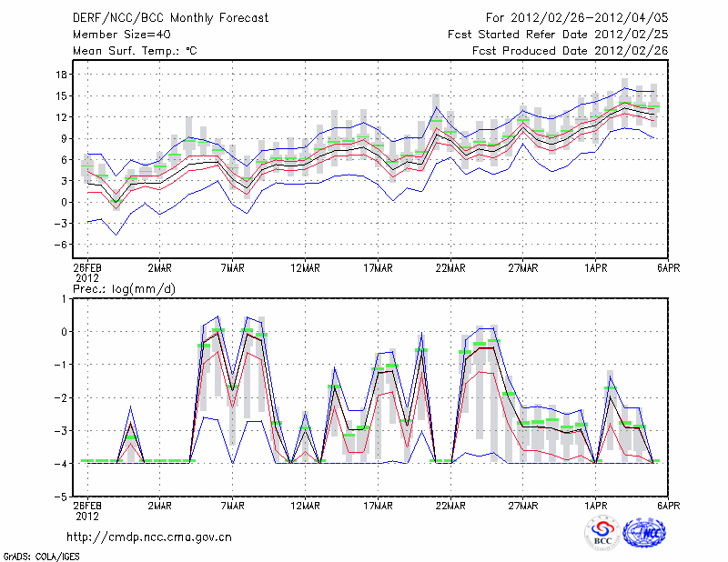Click the BCC logo icon

point(602,533)
